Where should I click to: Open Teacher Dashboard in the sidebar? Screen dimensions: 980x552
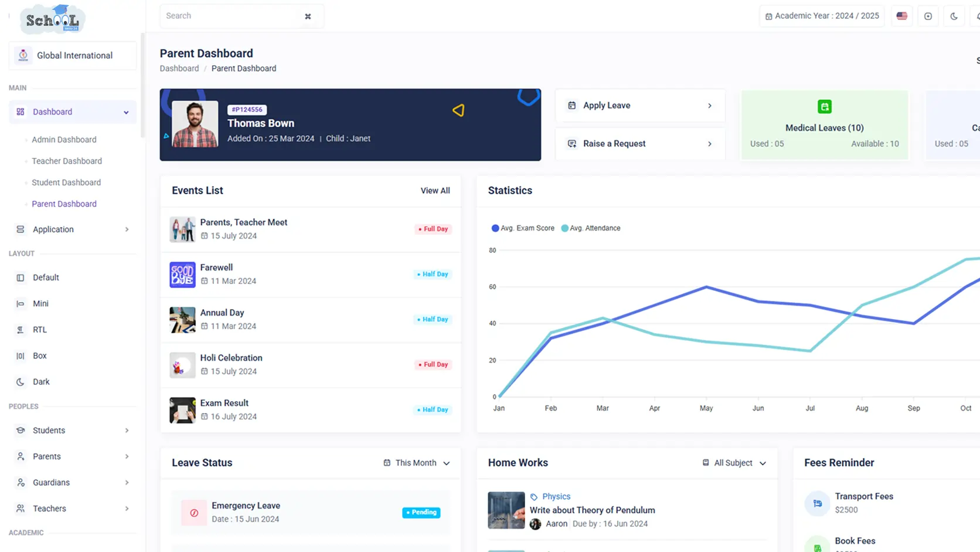click(67, 161)
